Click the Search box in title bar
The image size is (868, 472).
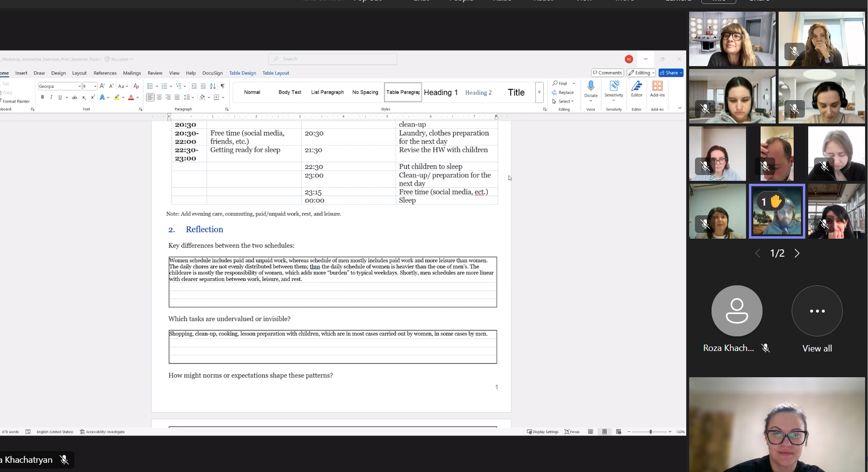click(333, 59)
